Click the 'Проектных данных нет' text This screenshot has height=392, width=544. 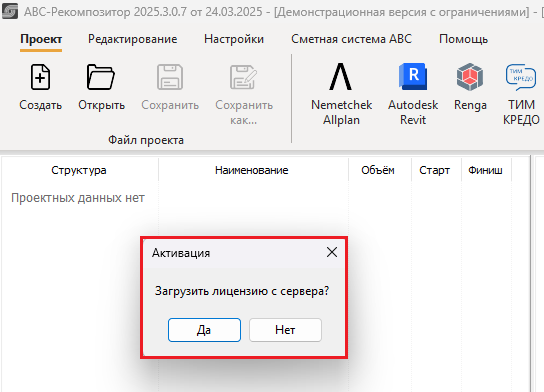[78, 198]
